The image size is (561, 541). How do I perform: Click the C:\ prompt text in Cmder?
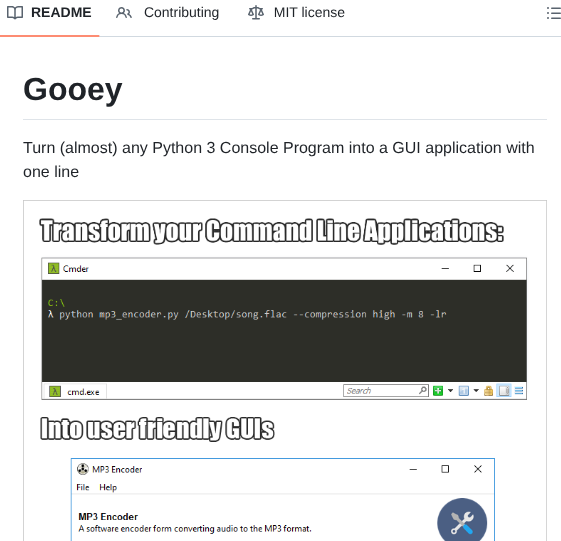56,303
